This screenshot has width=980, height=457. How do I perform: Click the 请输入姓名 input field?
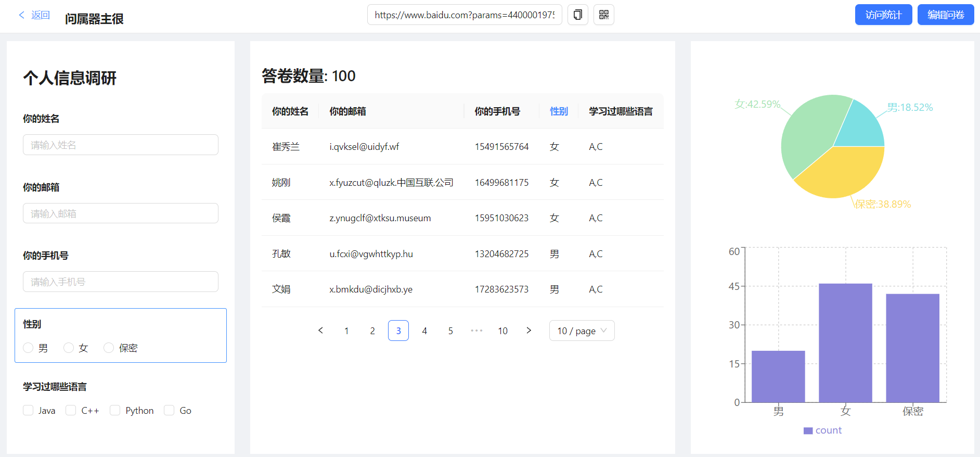coord(121,145)
